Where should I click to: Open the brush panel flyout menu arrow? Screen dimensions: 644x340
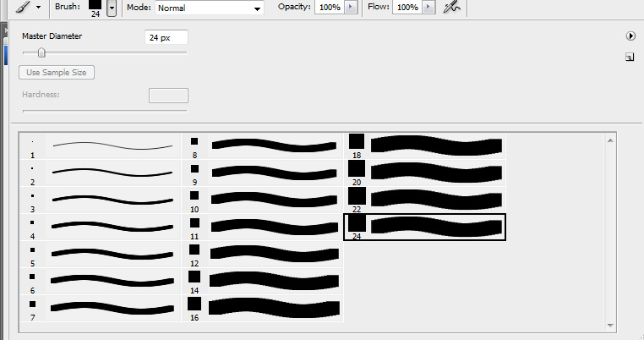tap(630, 36)
